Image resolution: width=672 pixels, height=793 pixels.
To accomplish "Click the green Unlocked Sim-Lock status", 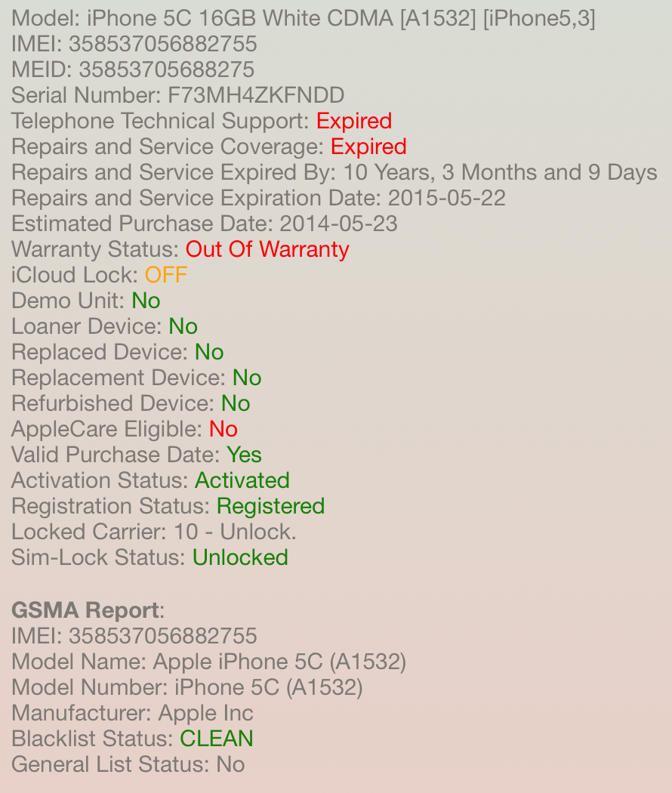I will point(240,557).
